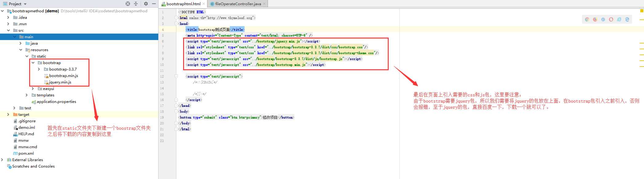Fold the script block at line 12
Screen dimensions: 644x179
[x=176, y=76]
